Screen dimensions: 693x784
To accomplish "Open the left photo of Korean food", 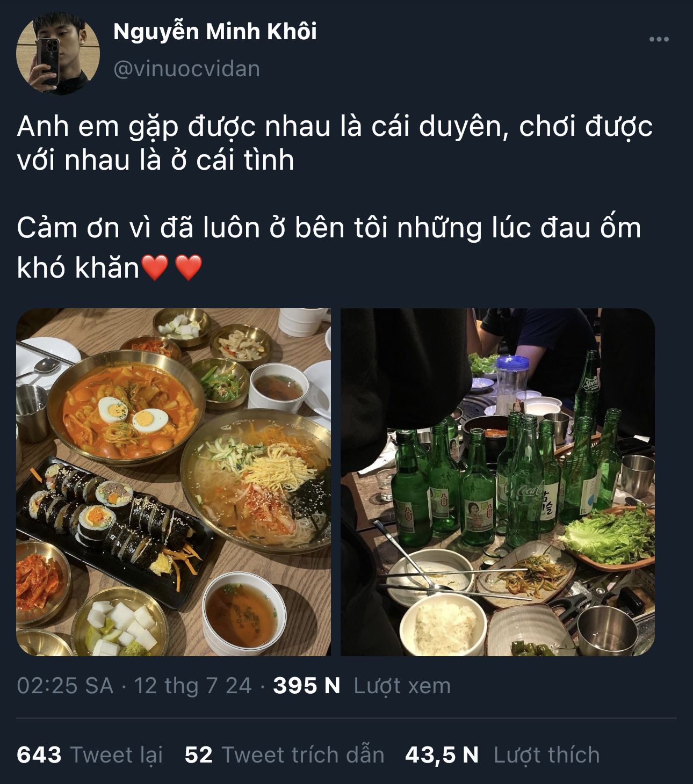I will [174, 482].
